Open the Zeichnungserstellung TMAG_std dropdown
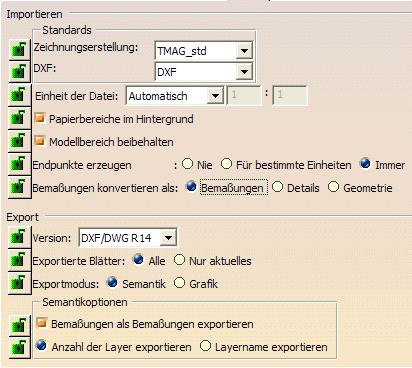 244,51
